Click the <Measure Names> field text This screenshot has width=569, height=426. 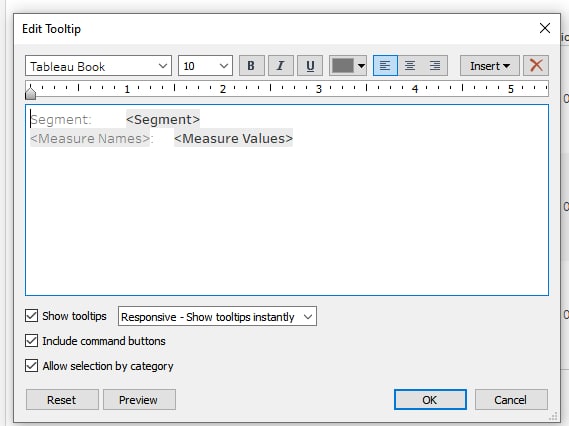[x=90, y=138]
